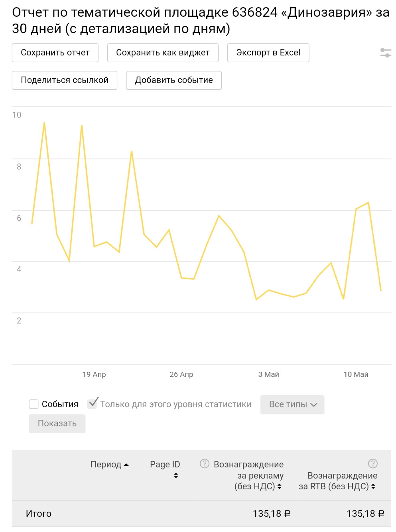The image size is (396, 532).
Task: Toggle the События checkbox
Action: pos(34,404)
